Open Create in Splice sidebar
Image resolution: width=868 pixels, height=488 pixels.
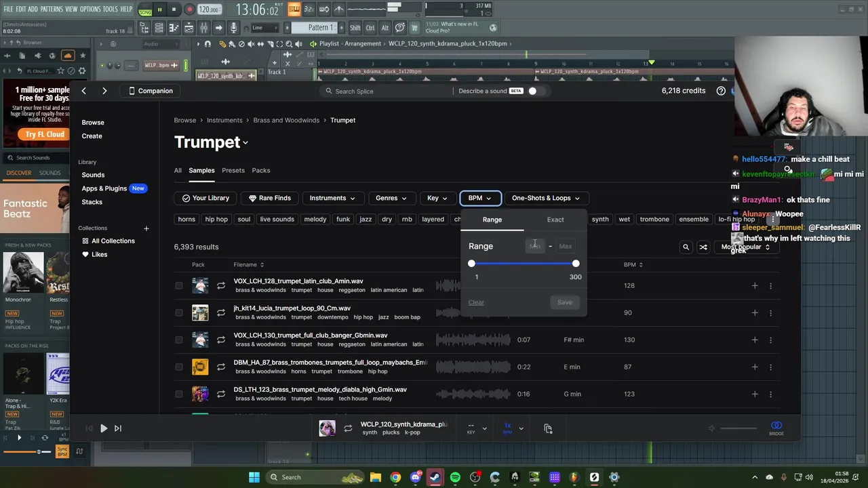click(92, 136)
